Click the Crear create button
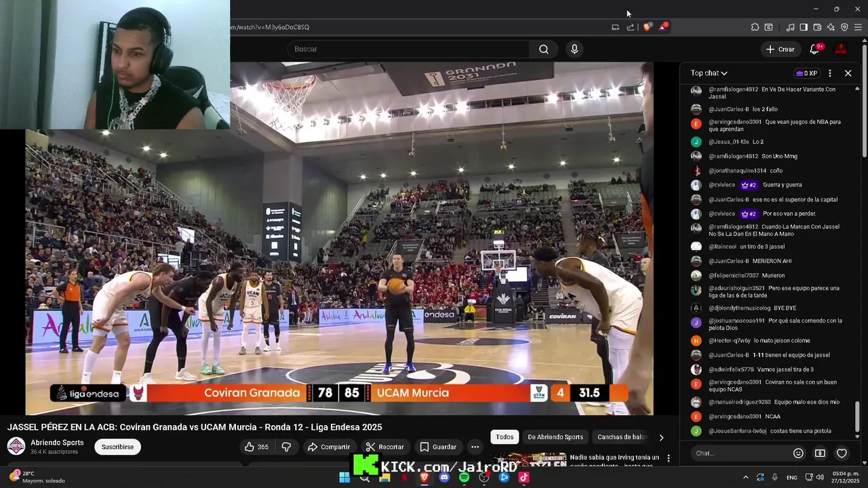Image resolution: width=868 pixels, height=488 pixels. coord(780,49)
